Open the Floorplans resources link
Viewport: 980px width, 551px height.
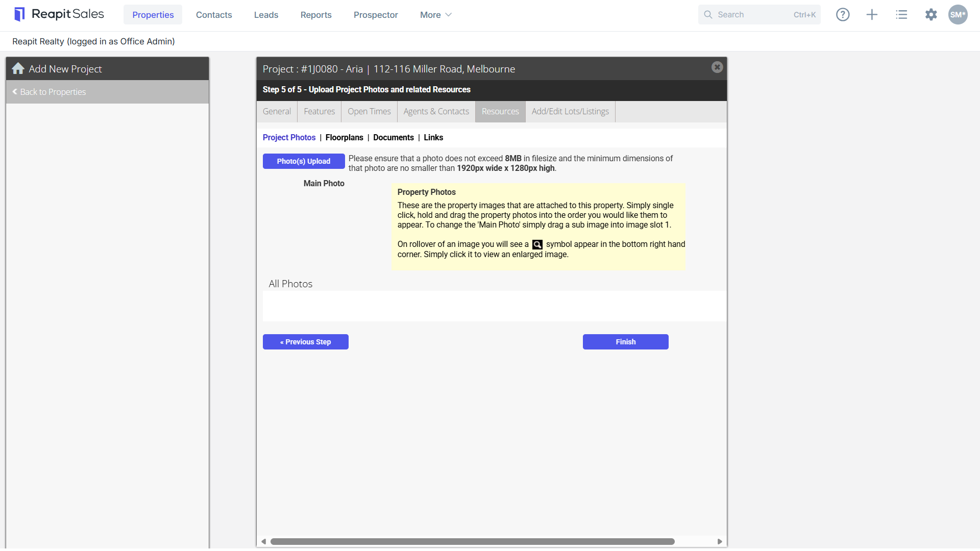tap(345, 138)
